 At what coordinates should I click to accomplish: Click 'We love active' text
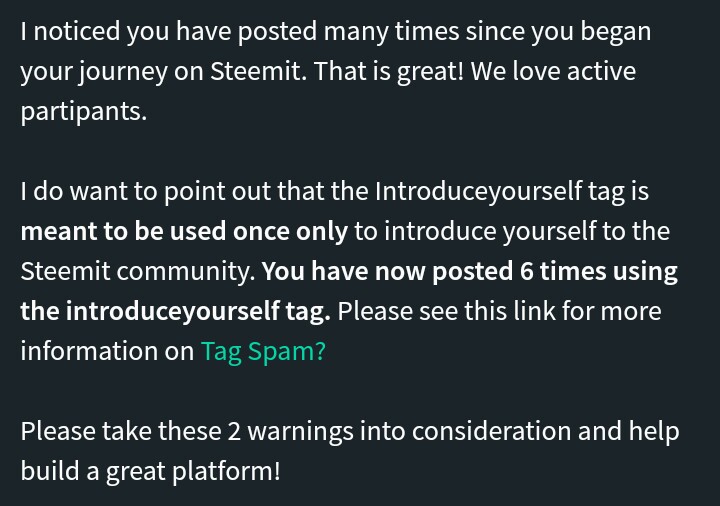click(552, 71)
